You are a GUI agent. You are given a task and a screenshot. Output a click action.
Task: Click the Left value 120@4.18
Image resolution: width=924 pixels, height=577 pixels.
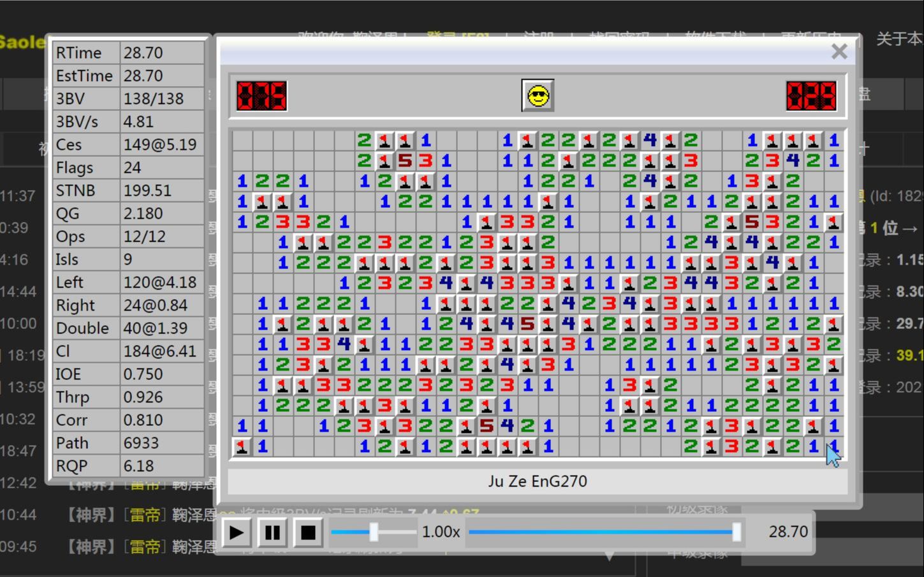coord(161,282)
